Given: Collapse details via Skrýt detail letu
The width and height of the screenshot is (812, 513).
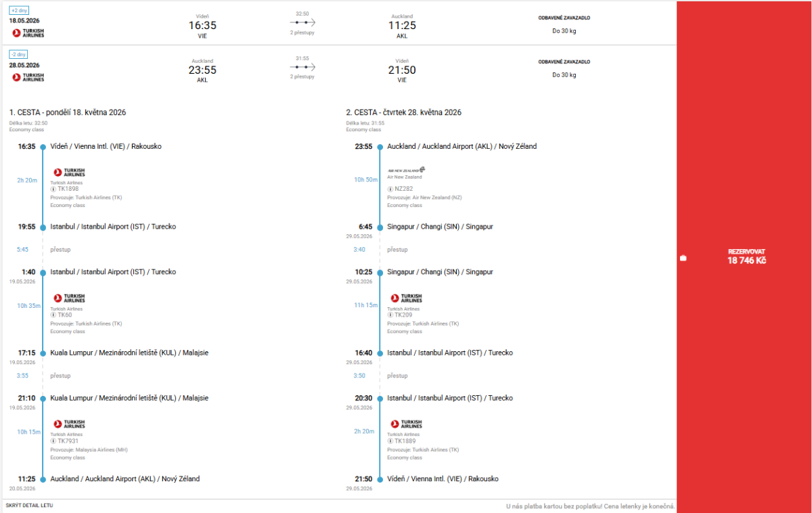Looking at the screenshot, I should pyautogui.click(x=29, y=506).
